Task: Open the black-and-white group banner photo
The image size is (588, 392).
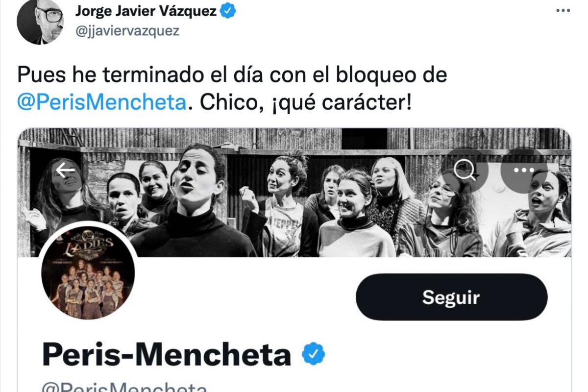Action: [x=294, y=193]
